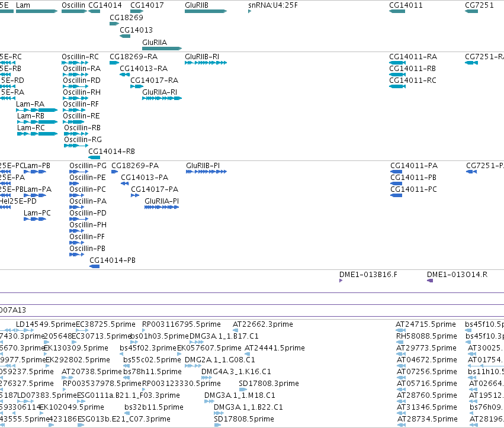Click the GluRIIA-RI transcript label
Viewport: 504px width, 428px height.
coord(159,92)
